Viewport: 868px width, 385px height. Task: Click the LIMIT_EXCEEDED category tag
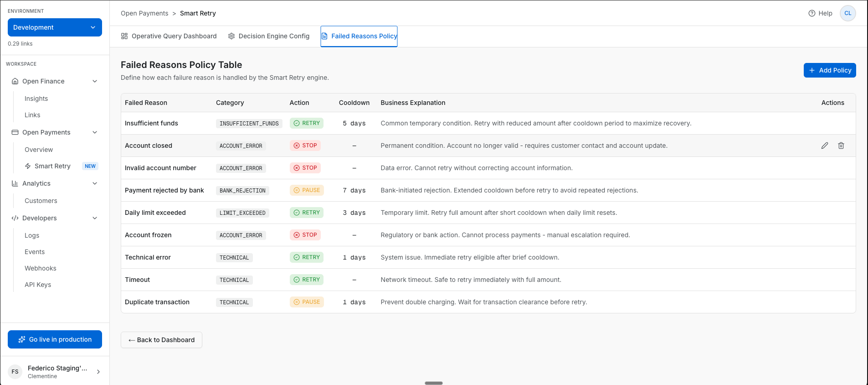(242, 213)
